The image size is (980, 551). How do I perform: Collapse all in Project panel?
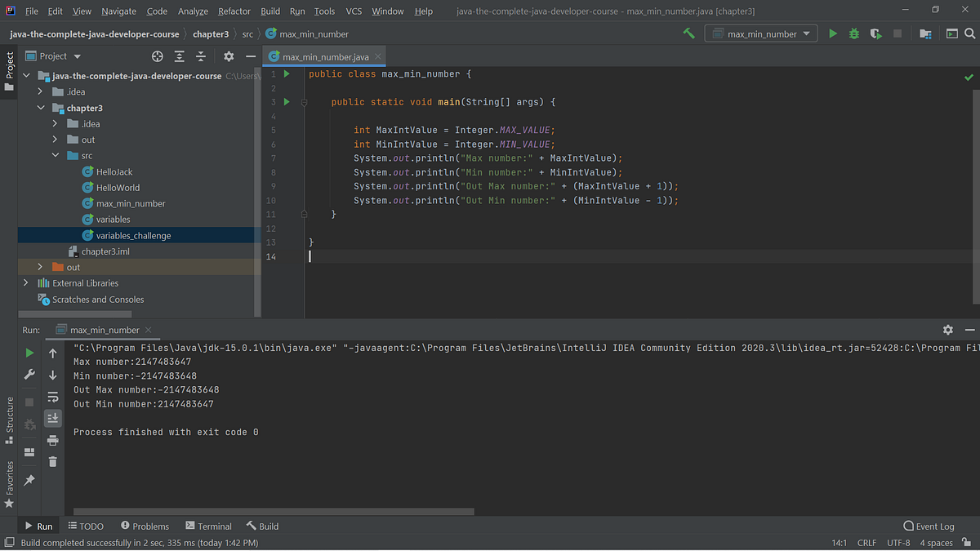pyautogui.click(x=201, y=56)
